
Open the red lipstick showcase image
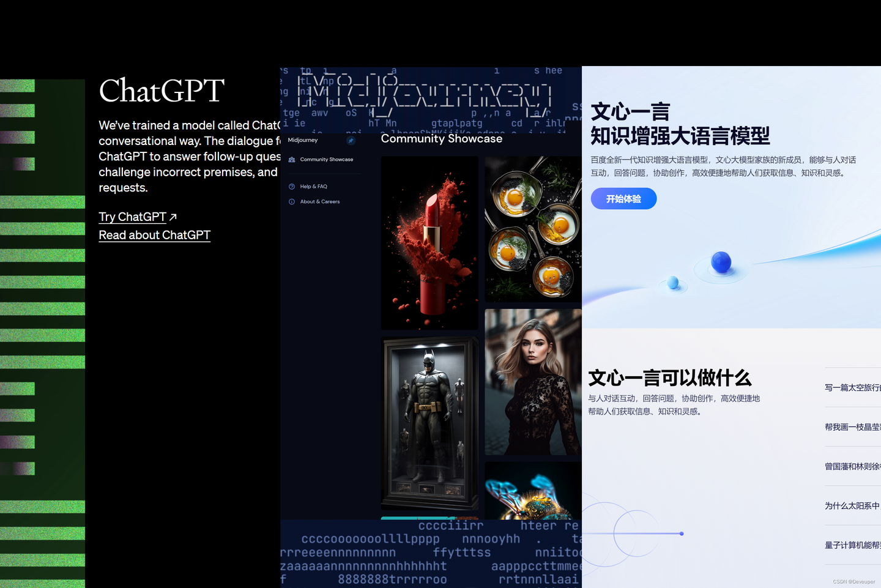[x=429, y=243]
